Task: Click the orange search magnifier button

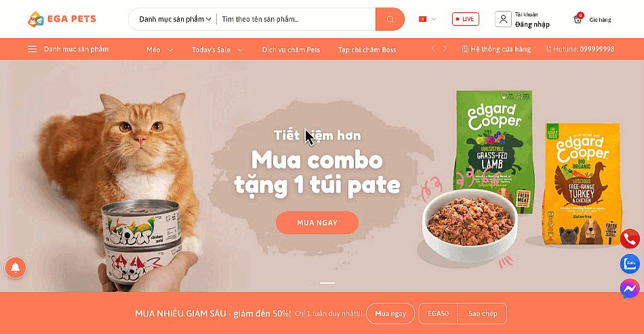Action: 390,19
